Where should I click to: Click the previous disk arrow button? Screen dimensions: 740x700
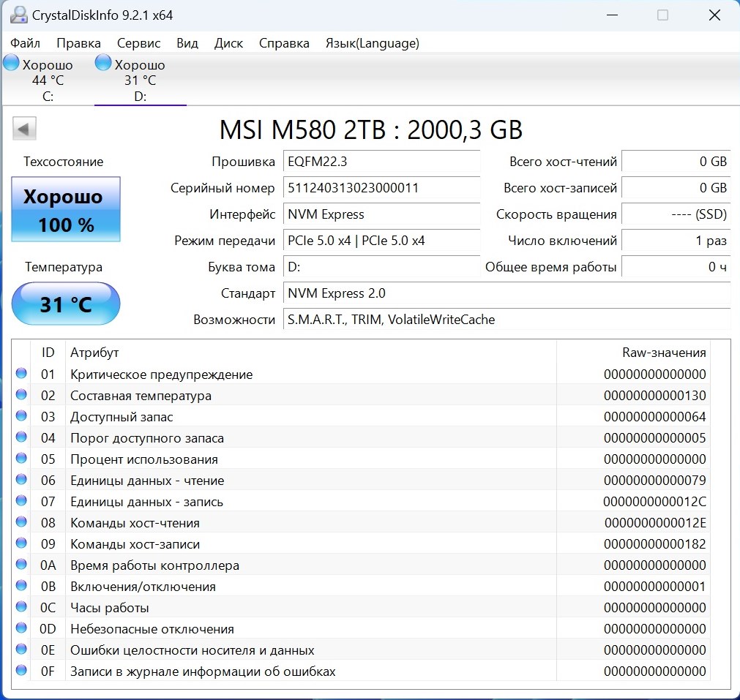(24, 129)
